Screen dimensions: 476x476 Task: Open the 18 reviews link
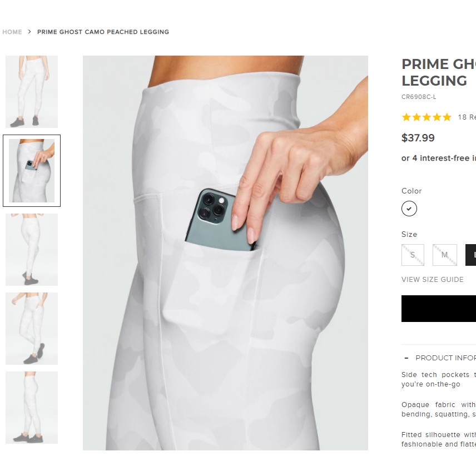(x=467, y=117)
